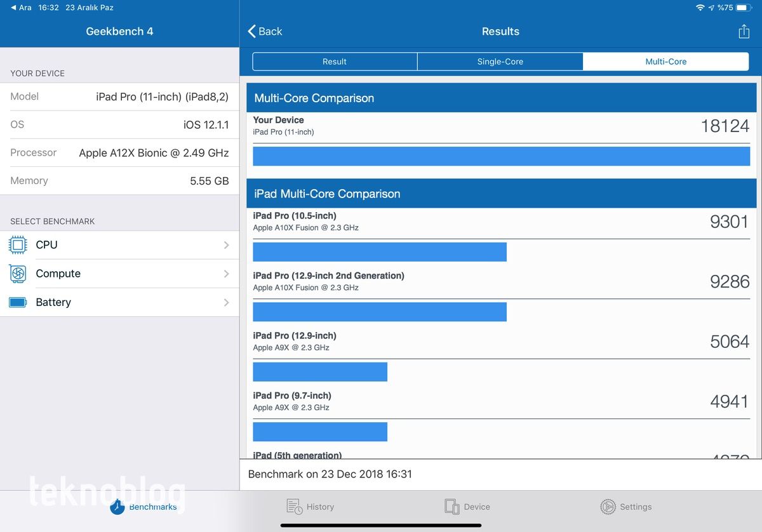Tap the iPad Pro (10.5-inch) comparison row
762x532 pixels.
tap(501, 222)
